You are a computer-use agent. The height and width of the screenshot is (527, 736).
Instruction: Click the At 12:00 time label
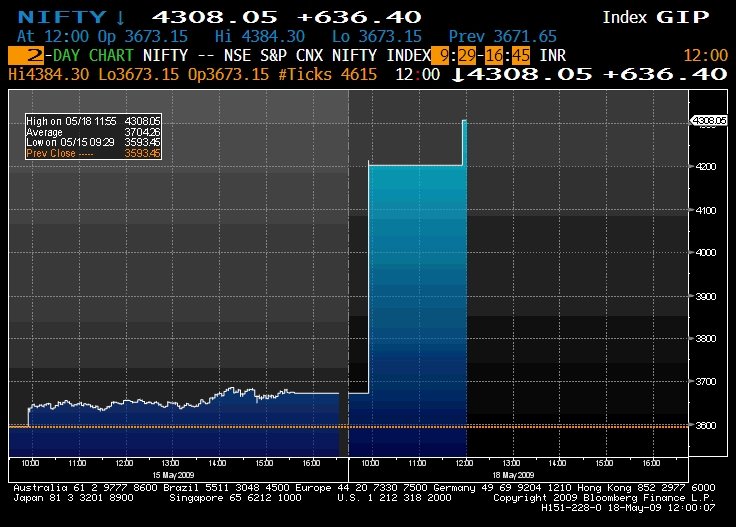[53, 36]
